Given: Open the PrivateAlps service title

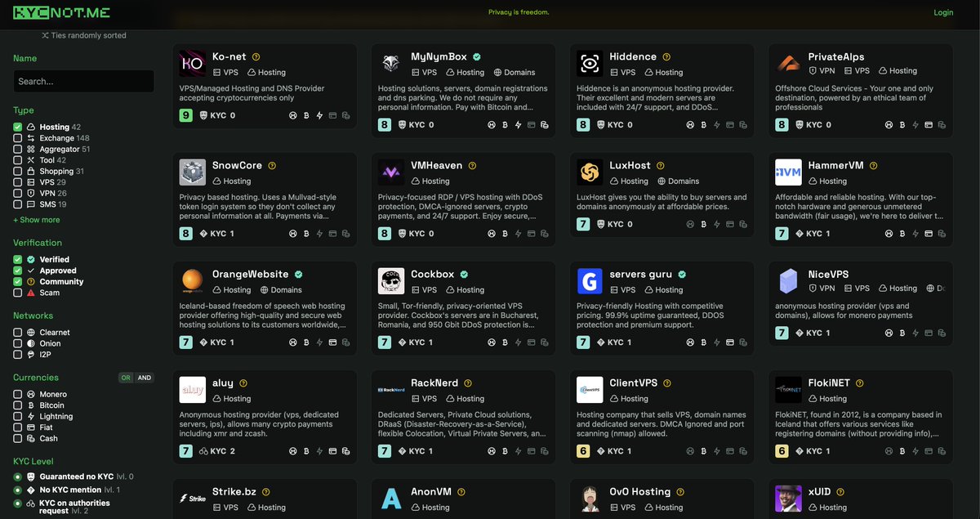Looking at the screenshot, I should (x=836, y=57).
